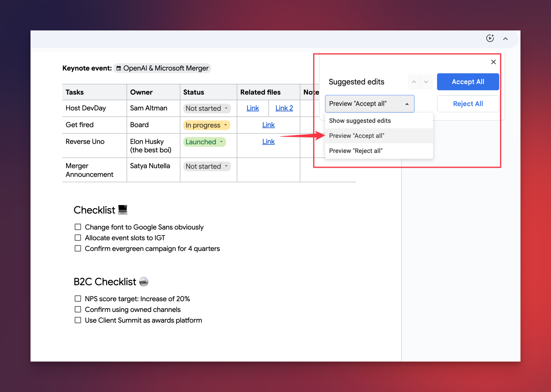Viewport: 551px width, 392px height.
Task: Go to previous suggested edit arrow
Action: 414,82
